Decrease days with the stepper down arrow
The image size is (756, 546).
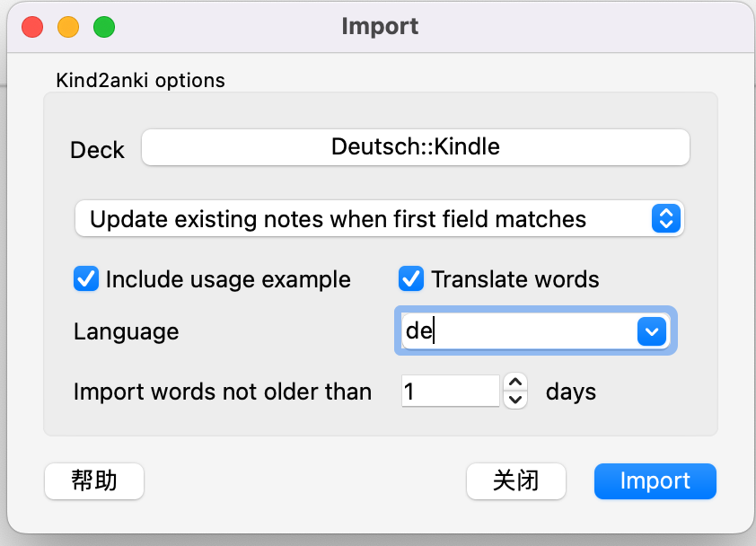(515, 400)
